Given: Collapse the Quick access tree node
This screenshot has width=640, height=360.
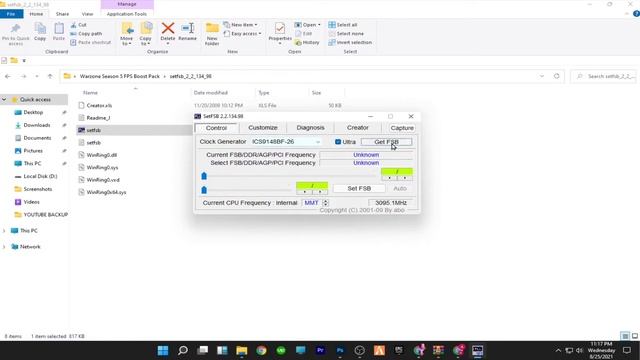Looking at the screenshot, I should (4, 100).
